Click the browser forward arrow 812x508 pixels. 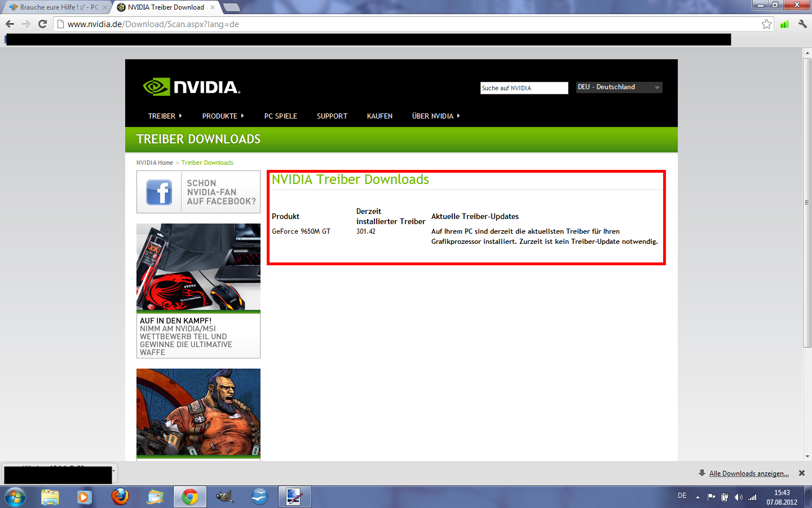pyautogui.click(x=26, y=24)
